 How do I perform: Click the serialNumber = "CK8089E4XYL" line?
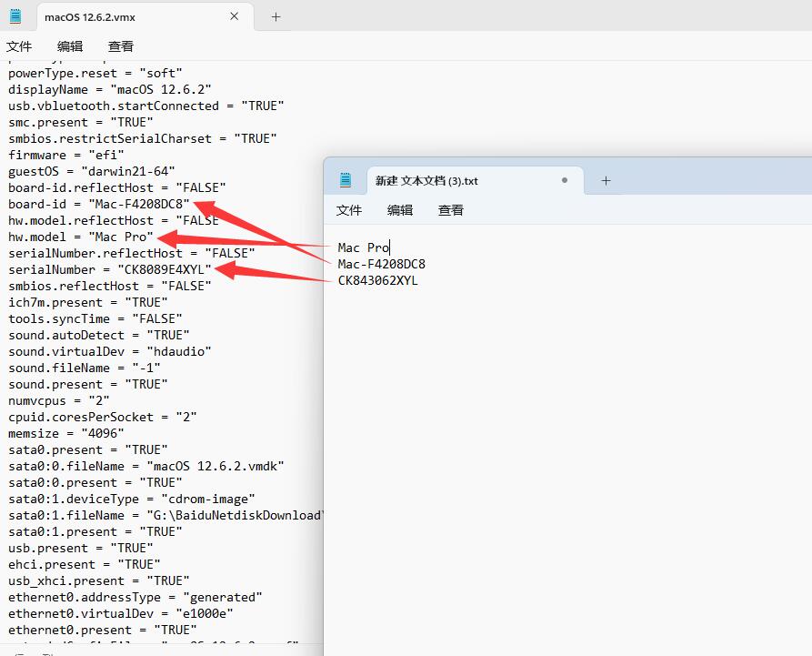(109, 269)
